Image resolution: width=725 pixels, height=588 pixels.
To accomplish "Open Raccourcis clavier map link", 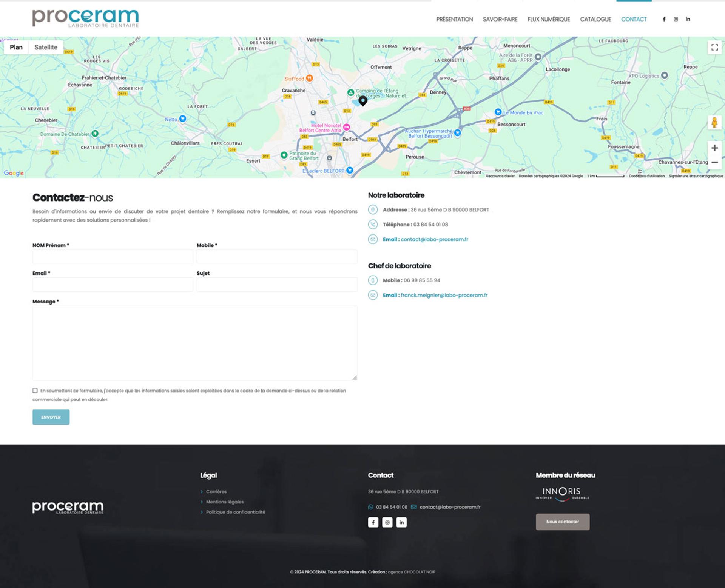I will click(500, 176).
